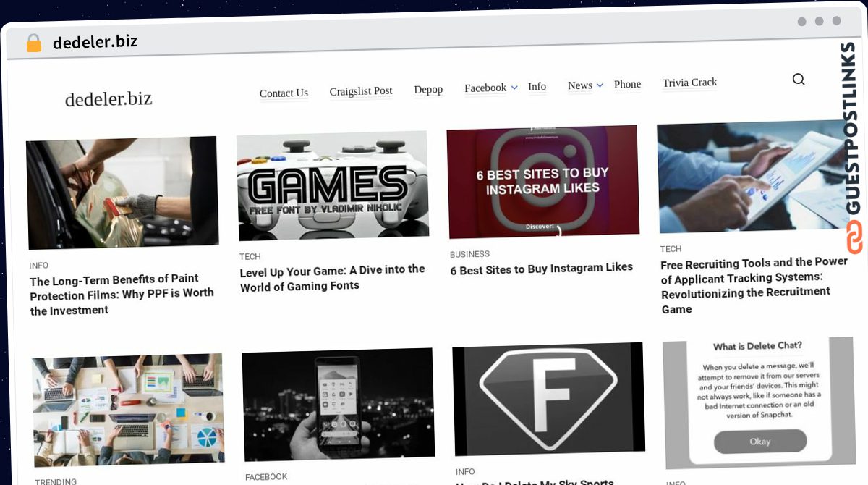Viewport: 868px width, 485px height.
Task: Select the TECH category above gaming fonts article
Action: tap(250, 256)
